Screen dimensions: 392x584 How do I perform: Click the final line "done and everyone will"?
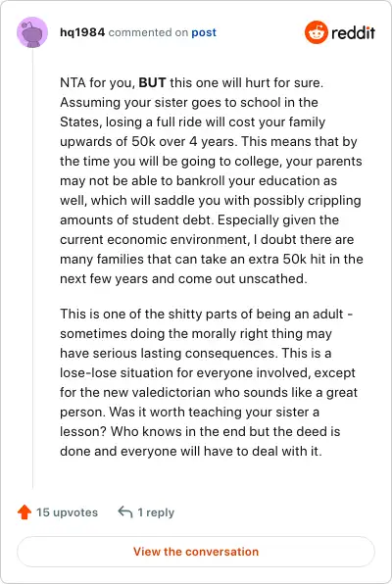tap(191, 451)
